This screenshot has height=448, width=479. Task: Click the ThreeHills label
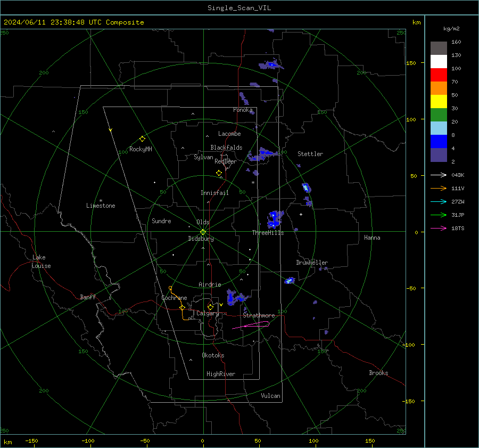[x=268, y=233]
